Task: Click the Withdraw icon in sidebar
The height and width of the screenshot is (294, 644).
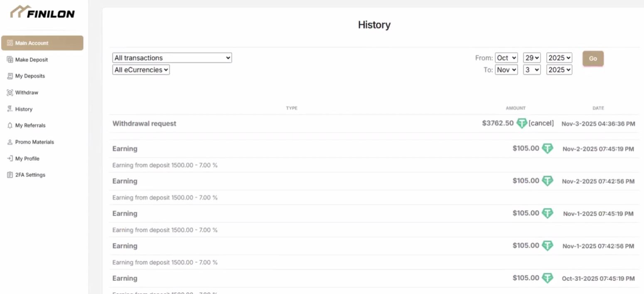Action: (x=10, y=93)
